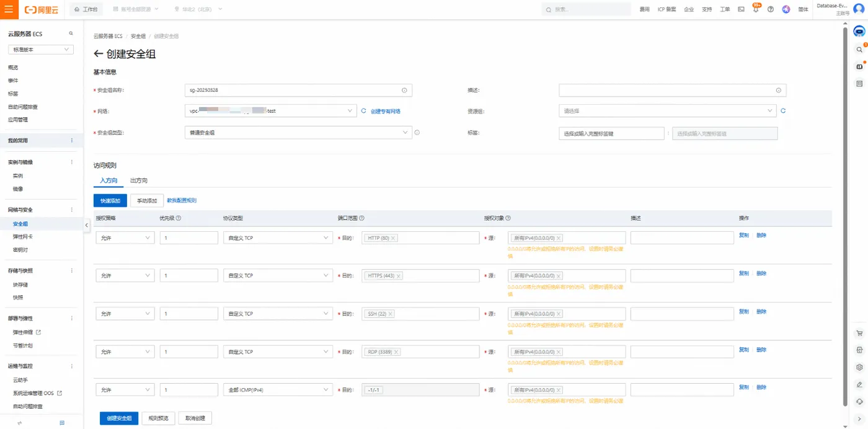Click the search icon on the right rail
This screenshot has width=868, height=429.
click(859, 49)
